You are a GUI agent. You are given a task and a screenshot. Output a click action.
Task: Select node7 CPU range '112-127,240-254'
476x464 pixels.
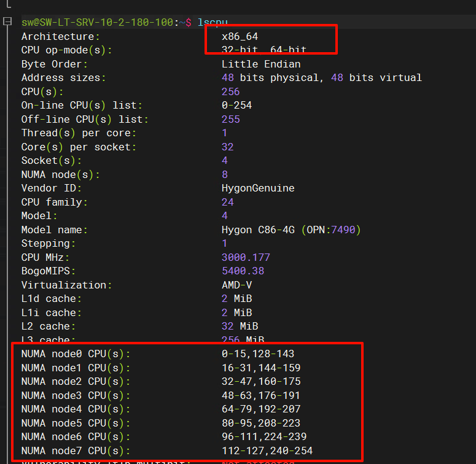click(267, 450)
